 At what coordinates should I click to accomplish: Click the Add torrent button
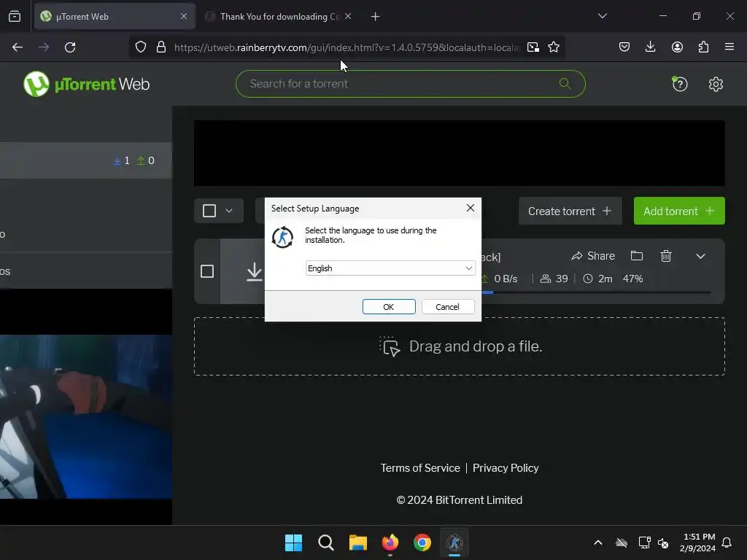pos(679,211)
